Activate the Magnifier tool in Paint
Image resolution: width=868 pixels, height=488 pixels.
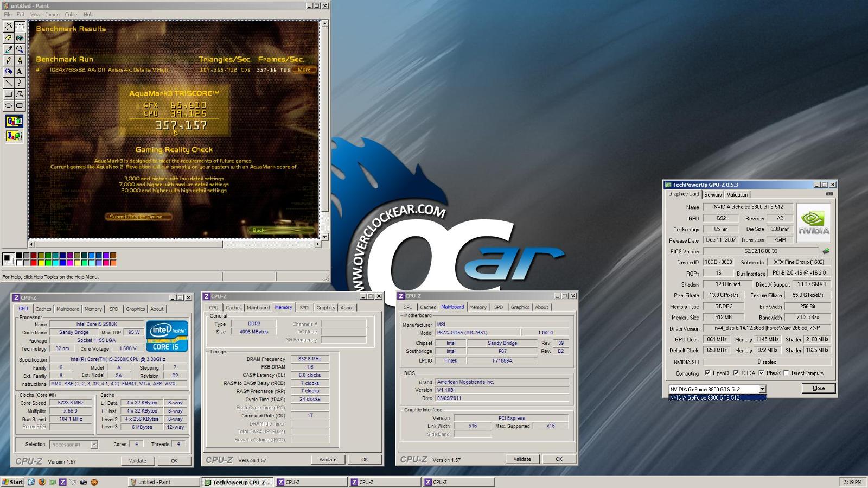[x=20, y=49]
